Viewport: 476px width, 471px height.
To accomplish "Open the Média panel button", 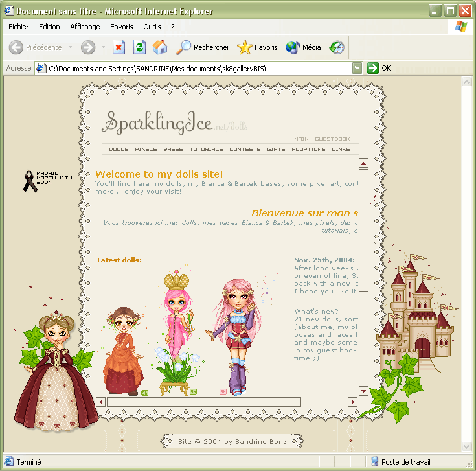I will point(304,47).
